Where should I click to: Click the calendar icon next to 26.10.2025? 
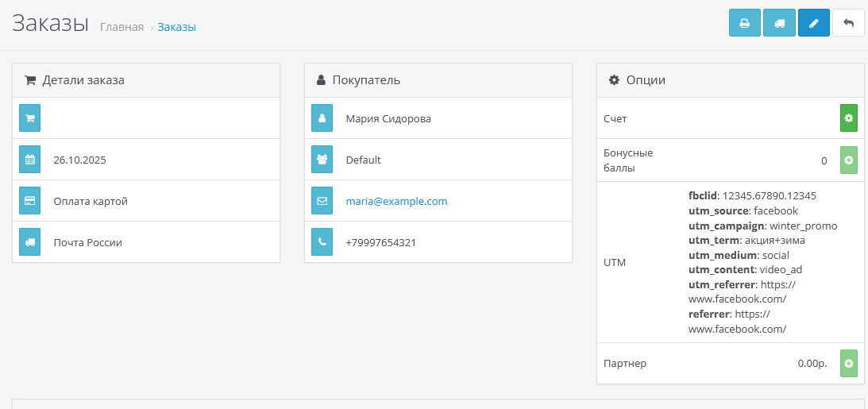[30, 160]
